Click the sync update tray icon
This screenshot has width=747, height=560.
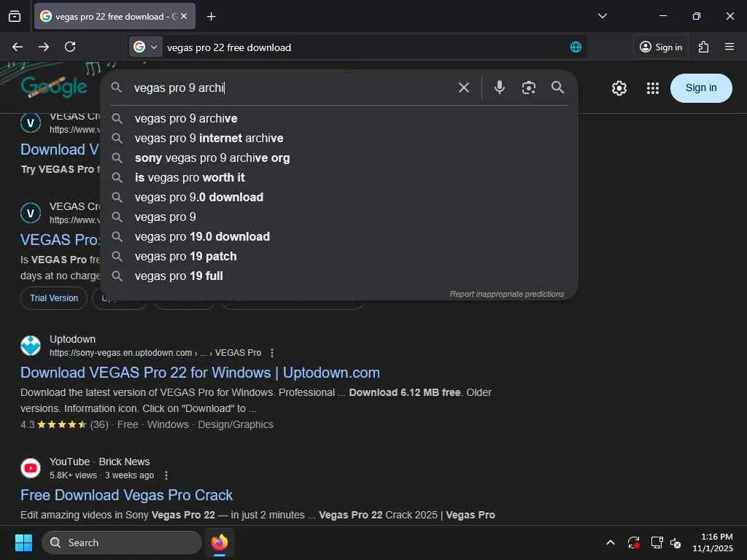pos(634,542)
